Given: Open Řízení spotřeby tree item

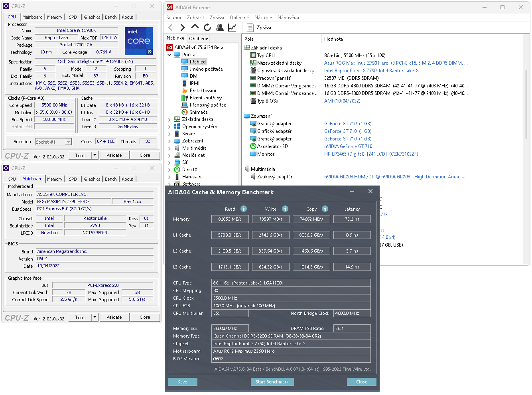Looking at the screenshot, I should (206, 98).
